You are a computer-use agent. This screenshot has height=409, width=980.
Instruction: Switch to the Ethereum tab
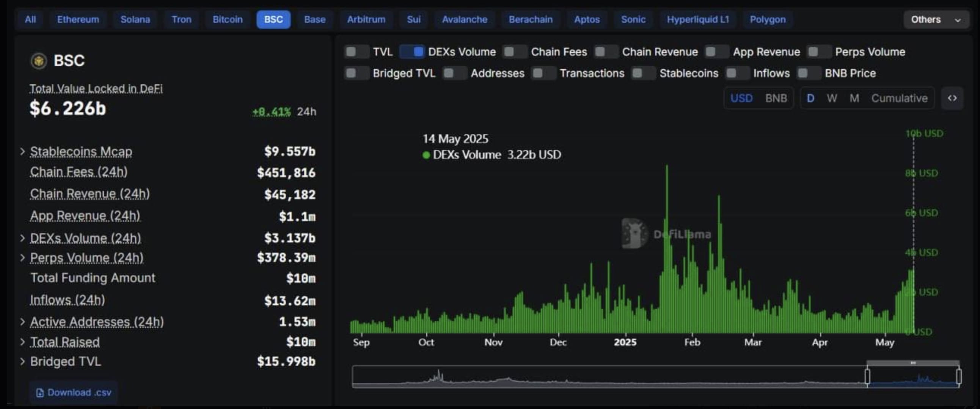pos(78,19)
